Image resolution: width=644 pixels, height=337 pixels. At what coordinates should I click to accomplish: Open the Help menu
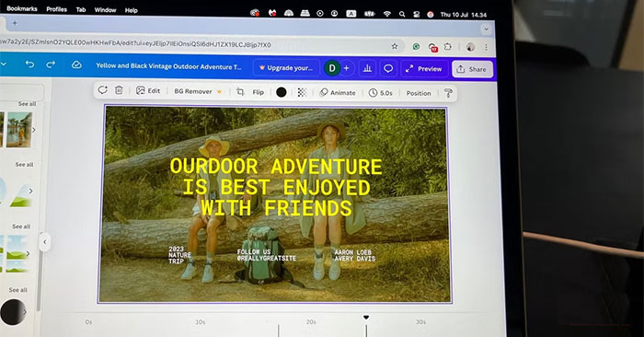pos(131,10)
